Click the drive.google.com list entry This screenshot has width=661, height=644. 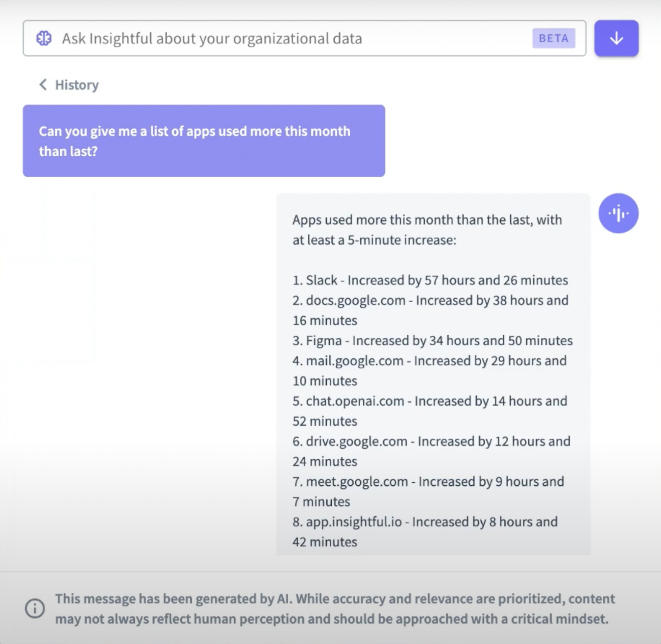(431, 451)
